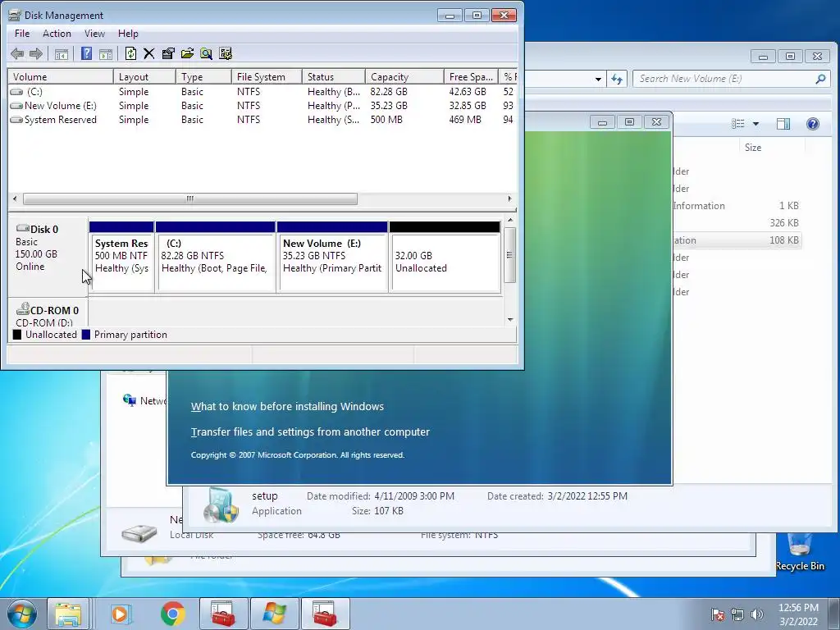Click the Change your view icon in Explorer
The width and height of the screenshot is (840, 630).
738,124
